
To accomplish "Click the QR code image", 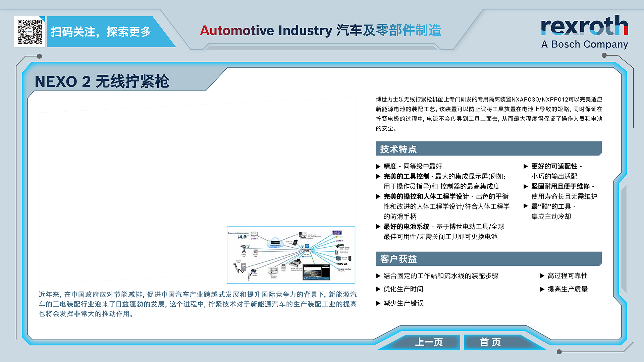I will click(30, 32).
